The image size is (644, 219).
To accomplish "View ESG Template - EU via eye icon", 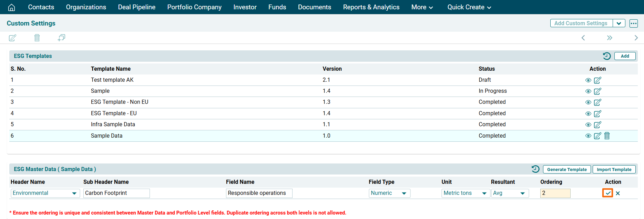I will click(588, 114).
